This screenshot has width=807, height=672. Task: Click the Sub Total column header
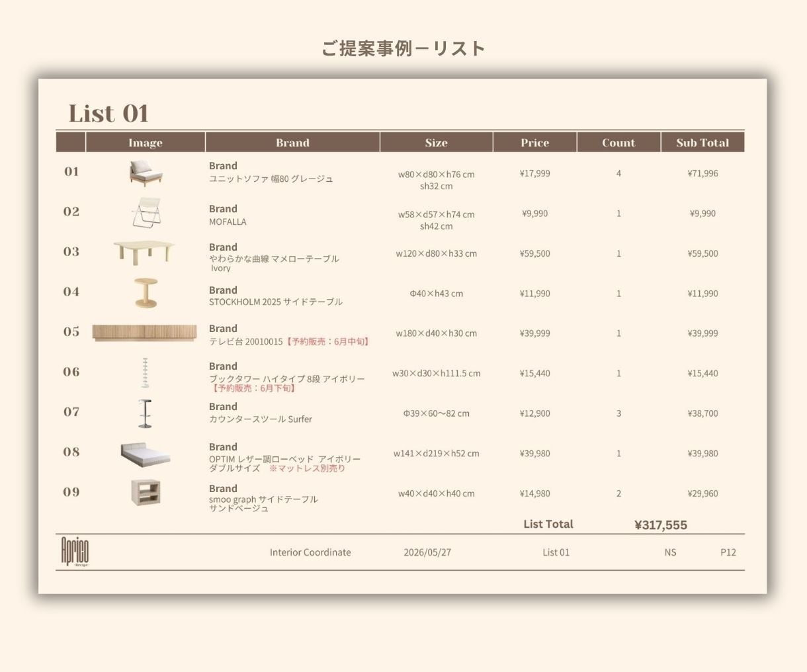702,142
